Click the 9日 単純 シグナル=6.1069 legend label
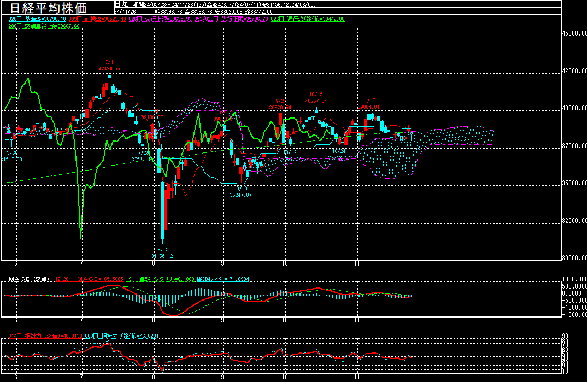The width and height of the screenshot is (588, 382). coord(161,279)
